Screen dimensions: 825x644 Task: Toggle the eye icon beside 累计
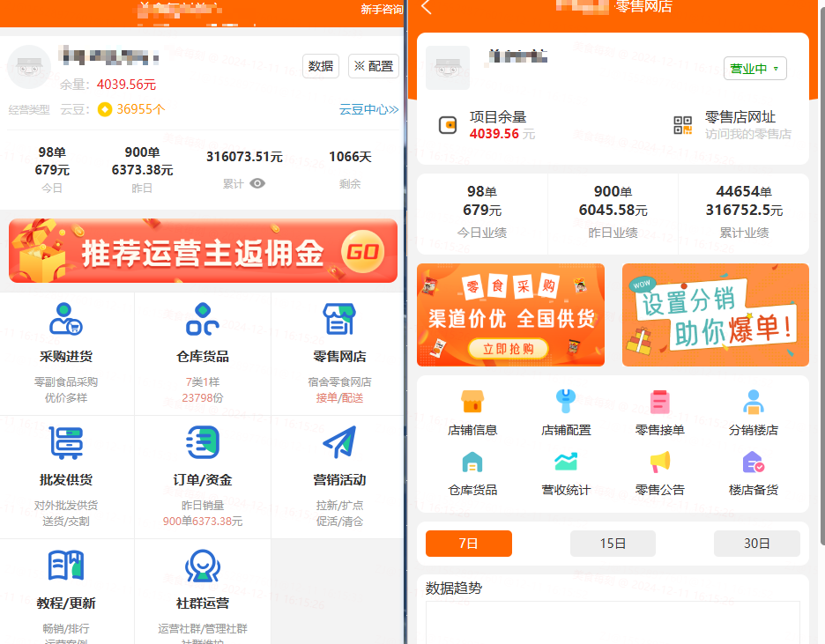click(x=257, y=183)
